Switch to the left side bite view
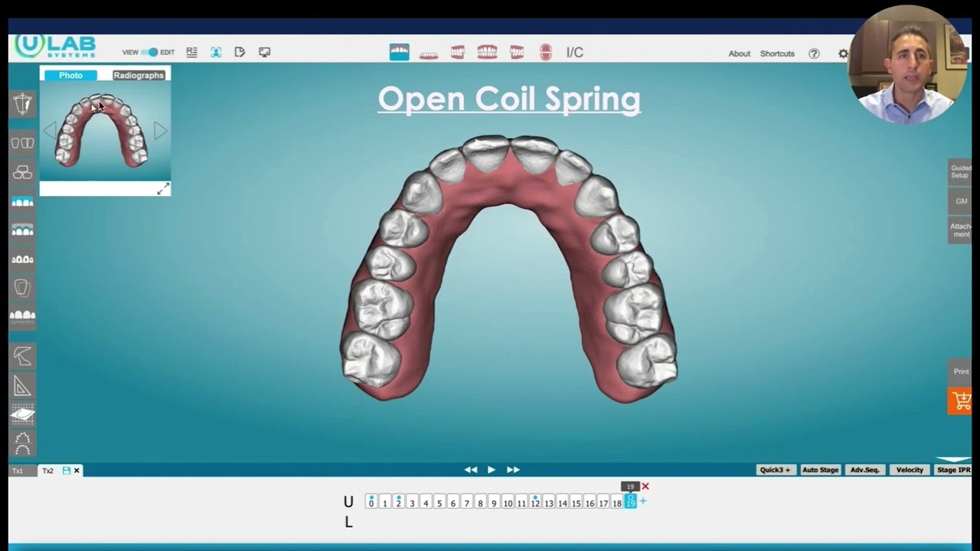This screenshot has width=980, height=551. (x=517, y=52)
